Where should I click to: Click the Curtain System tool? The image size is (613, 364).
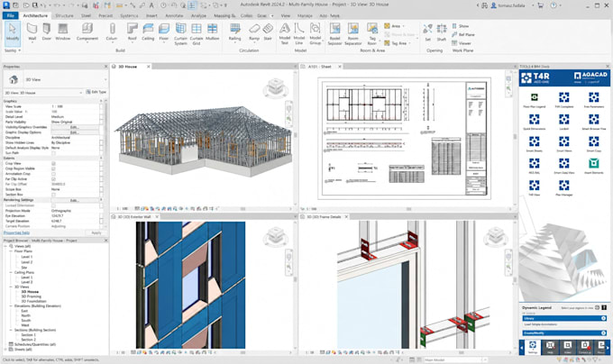click(180, 34)
